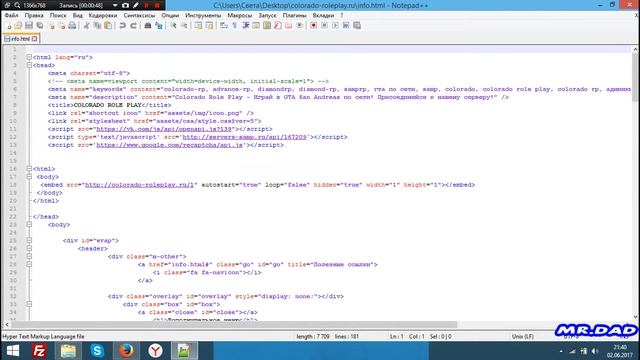Click the Zoom In toolbar icon
The height and width of the screenshot is (360, 640).
(173, 26)
